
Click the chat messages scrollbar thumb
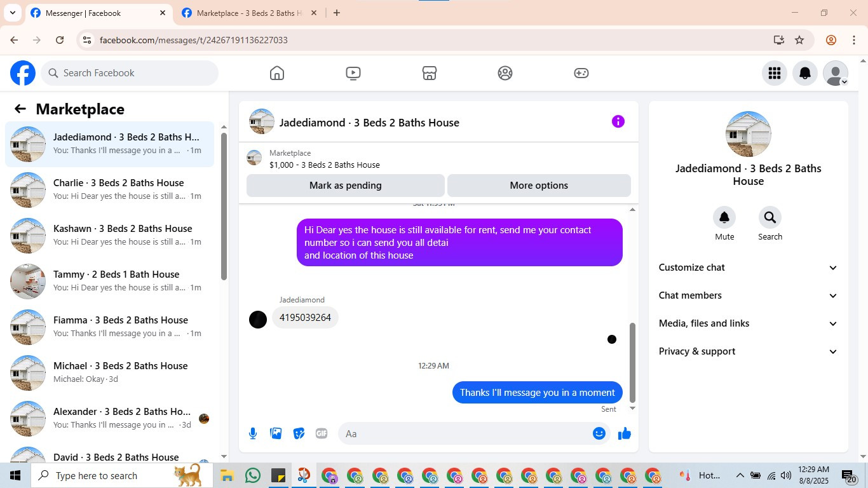(632, 363)
